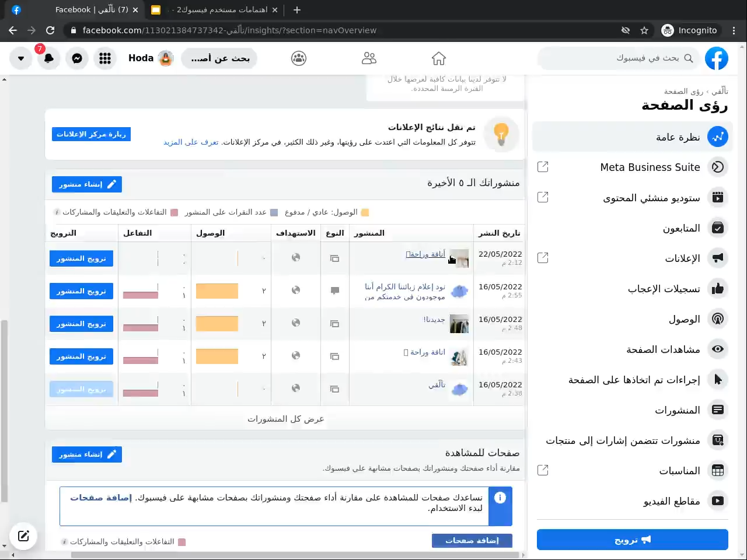The image size is (747, 560).
Task: Click 'منشورات تتضمن إشارات إلى منتجات' shopping bag icon
Action: (x=718, y=440)
